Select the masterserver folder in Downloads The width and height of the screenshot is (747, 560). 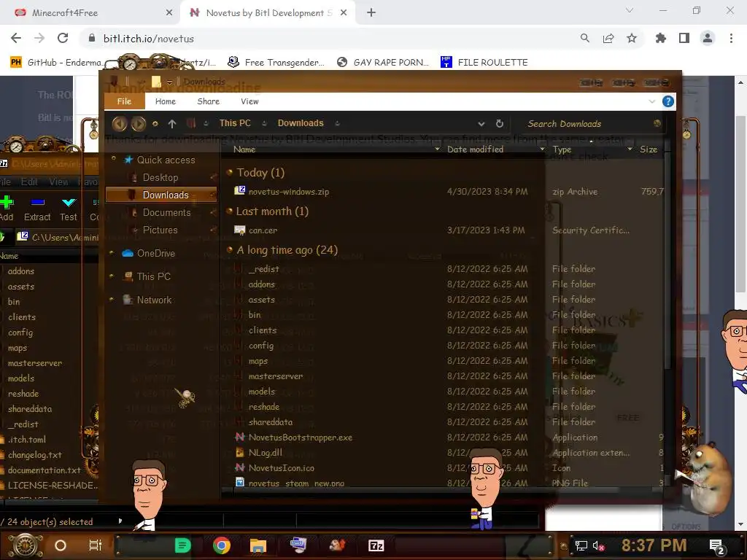pos(275,376)
